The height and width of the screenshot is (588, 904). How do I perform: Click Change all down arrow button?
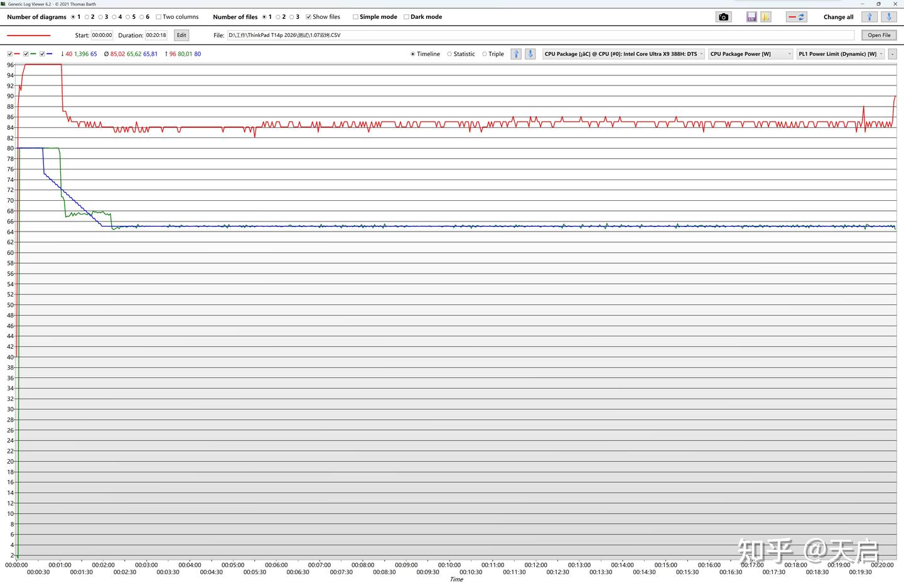(x=888, y=17)
